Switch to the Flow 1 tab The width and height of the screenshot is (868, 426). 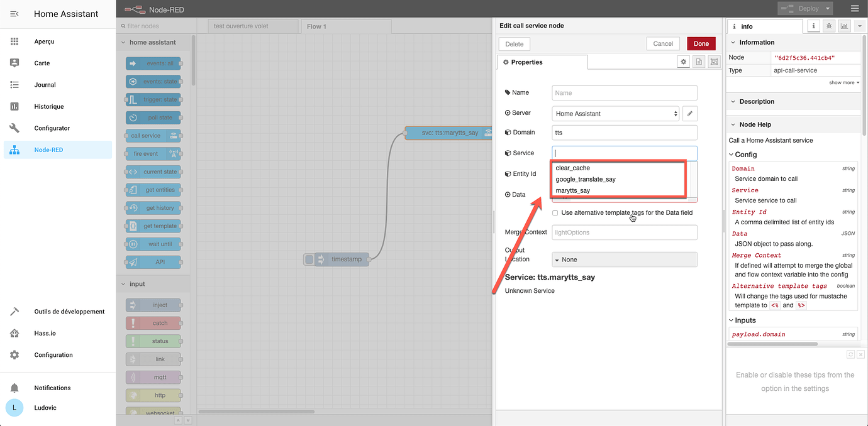click(x=346, y=26)
